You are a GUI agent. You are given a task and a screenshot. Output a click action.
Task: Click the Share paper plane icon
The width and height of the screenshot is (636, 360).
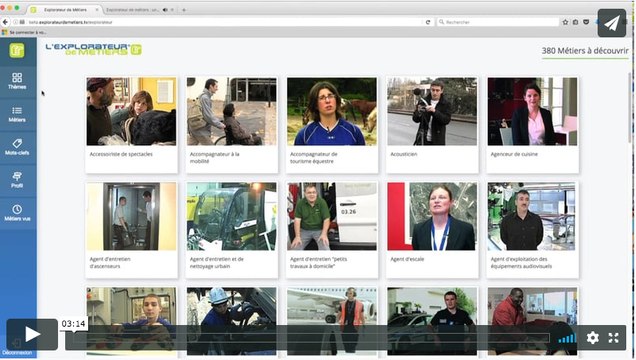(x=612, y=23)
